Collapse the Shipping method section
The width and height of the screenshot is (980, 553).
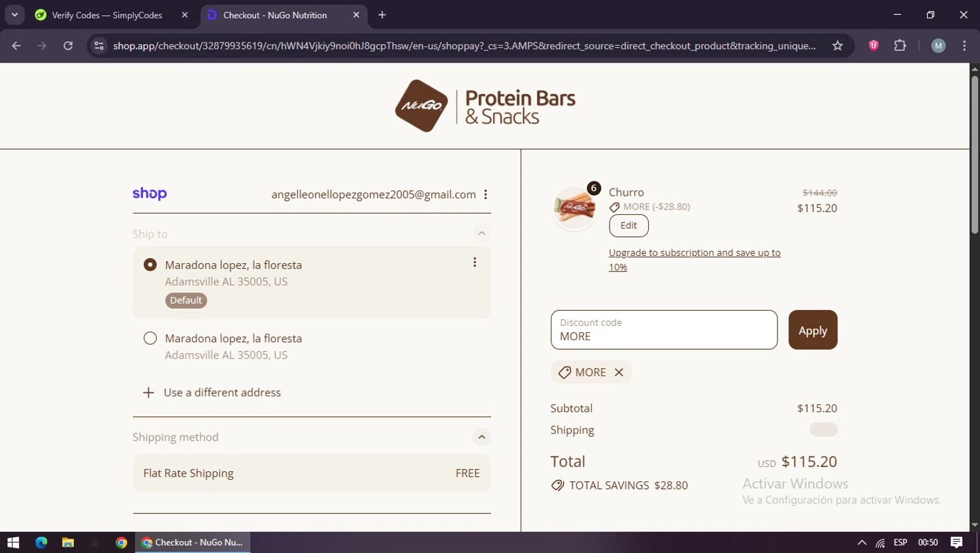482,437
